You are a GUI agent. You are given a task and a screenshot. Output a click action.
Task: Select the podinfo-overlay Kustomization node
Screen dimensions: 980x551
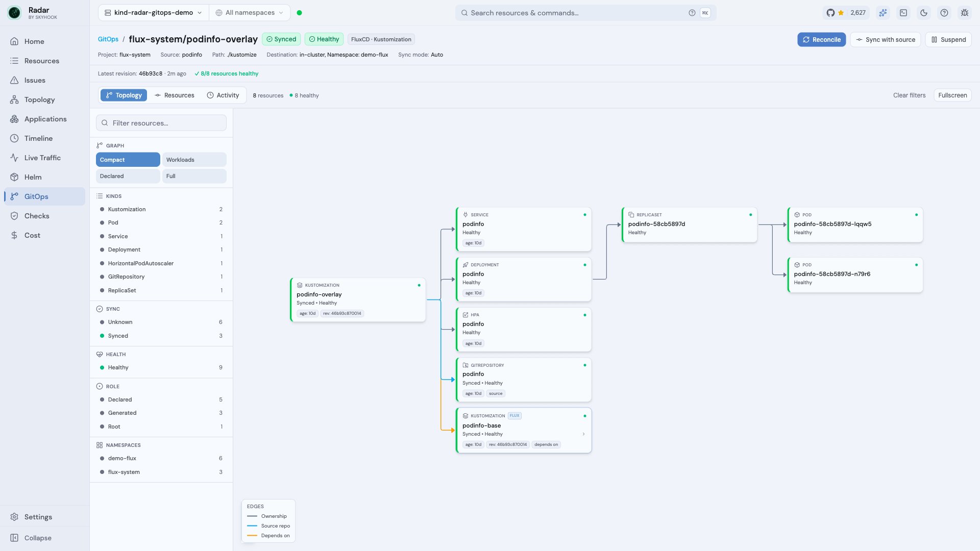[x=358, y=299]
